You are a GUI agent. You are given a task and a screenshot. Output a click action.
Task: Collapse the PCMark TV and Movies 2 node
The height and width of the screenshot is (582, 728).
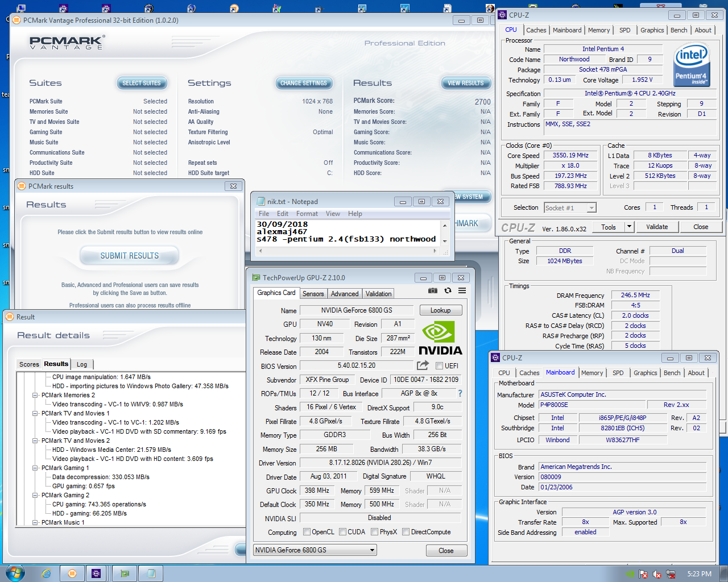(35, 440)
